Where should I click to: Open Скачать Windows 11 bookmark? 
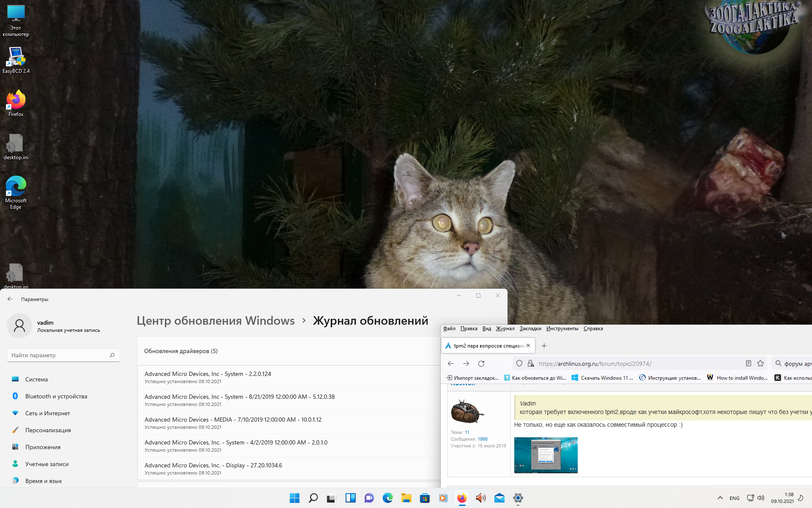click(602, 378)
